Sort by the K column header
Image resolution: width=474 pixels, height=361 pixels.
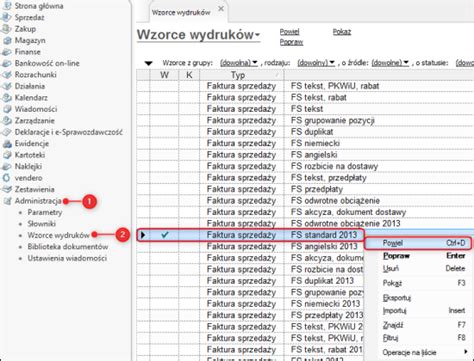189,75
